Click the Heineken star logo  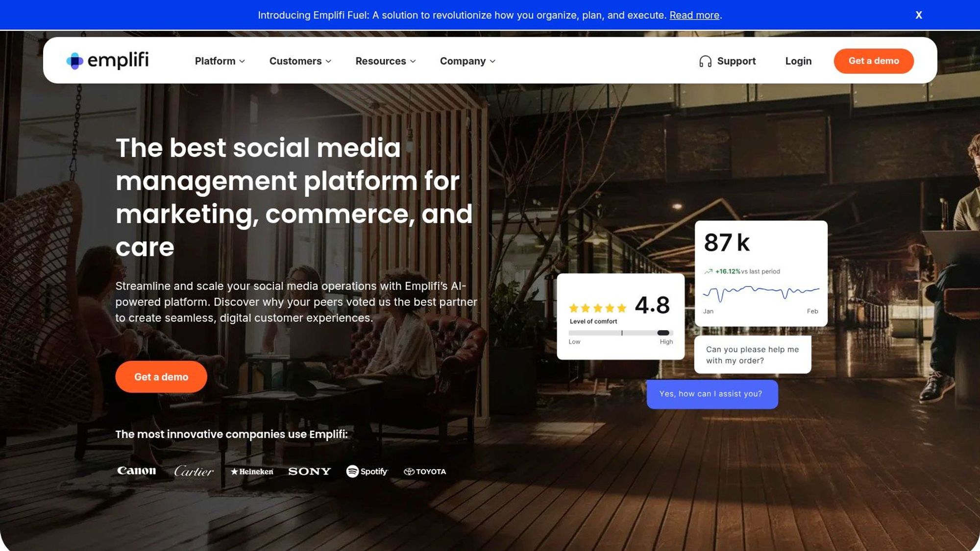click(x=252, y=471)
